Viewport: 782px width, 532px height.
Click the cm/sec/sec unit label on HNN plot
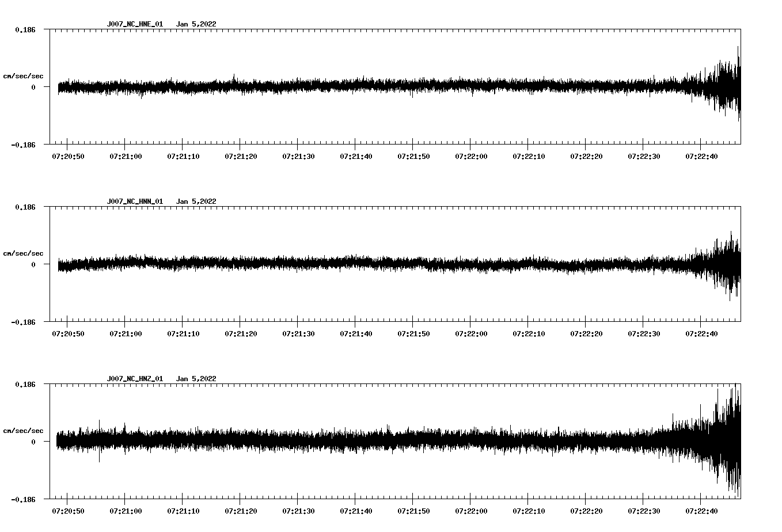(24, 253)
